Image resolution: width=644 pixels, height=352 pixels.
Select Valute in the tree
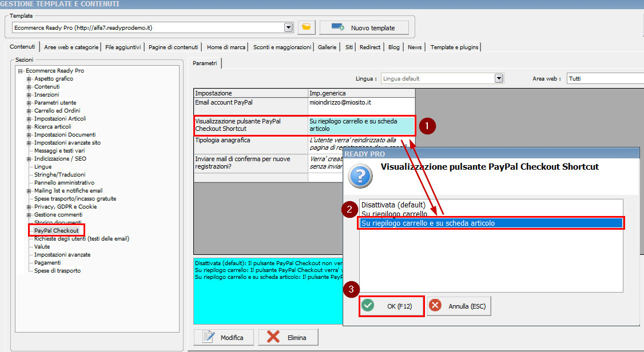pyautogui.click(x=42, y=246)
